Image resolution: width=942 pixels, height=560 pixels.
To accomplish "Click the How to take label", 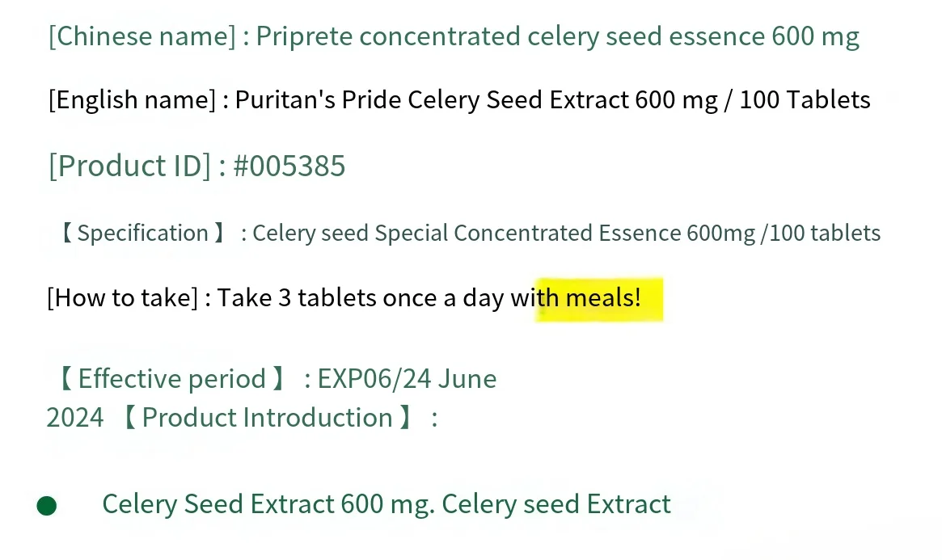I will coord(122,297).
